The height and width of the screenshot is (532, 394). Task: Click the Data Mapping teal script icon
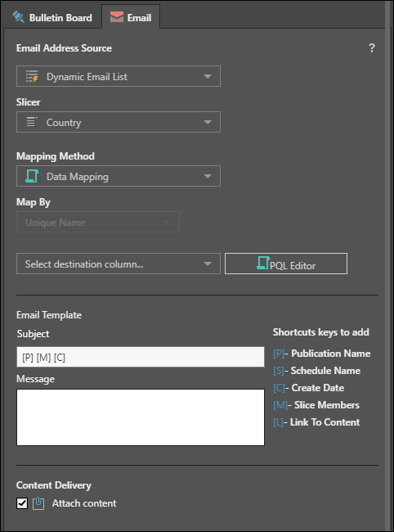pyautogui.click(x=32, y=176)
